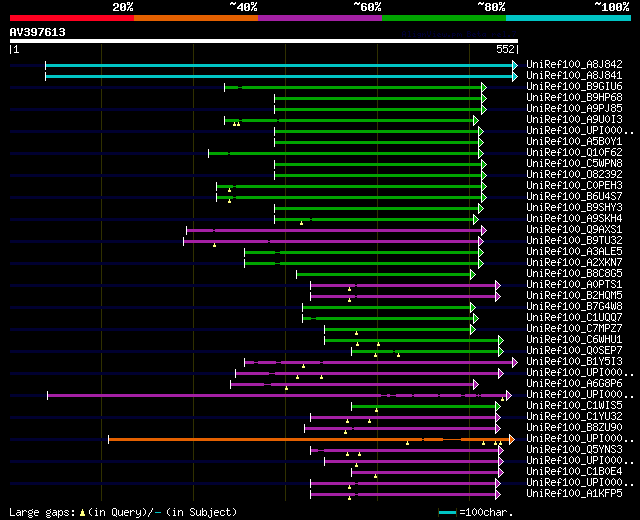Open hit UniRef100_A0PTS1
640x520 pixels.
574,284
